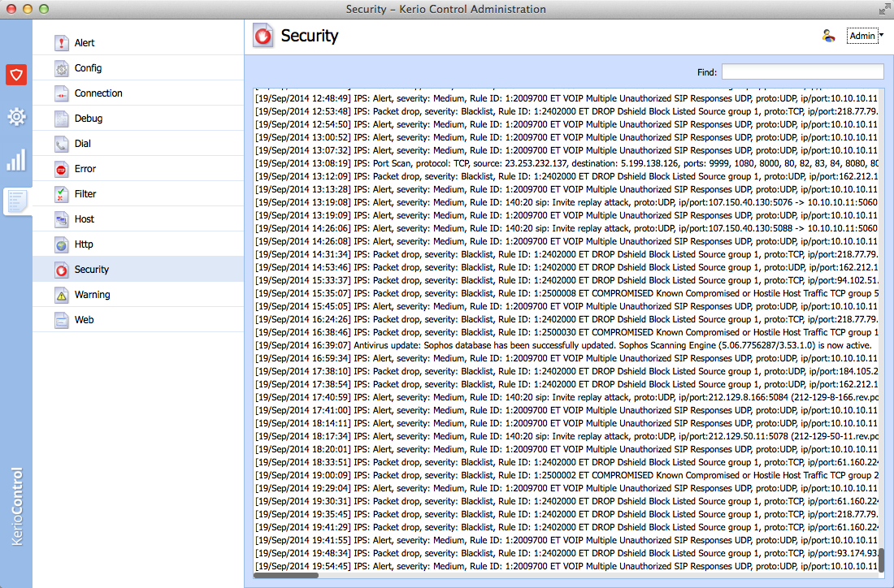Open the Alert log icon
894x588 pixels.
[x=62, y=43]
